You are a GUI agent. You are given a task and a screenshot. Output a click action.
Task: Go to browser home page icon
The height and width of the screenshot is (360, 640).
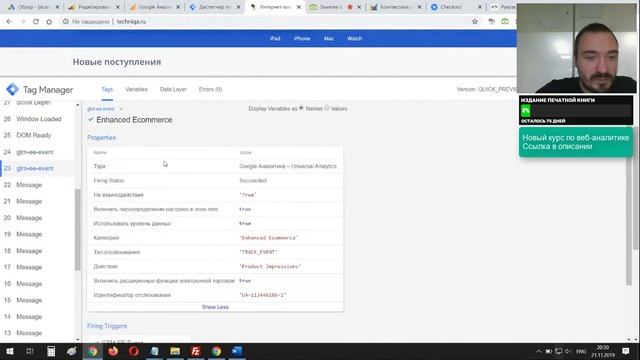(x=49, y=22)
